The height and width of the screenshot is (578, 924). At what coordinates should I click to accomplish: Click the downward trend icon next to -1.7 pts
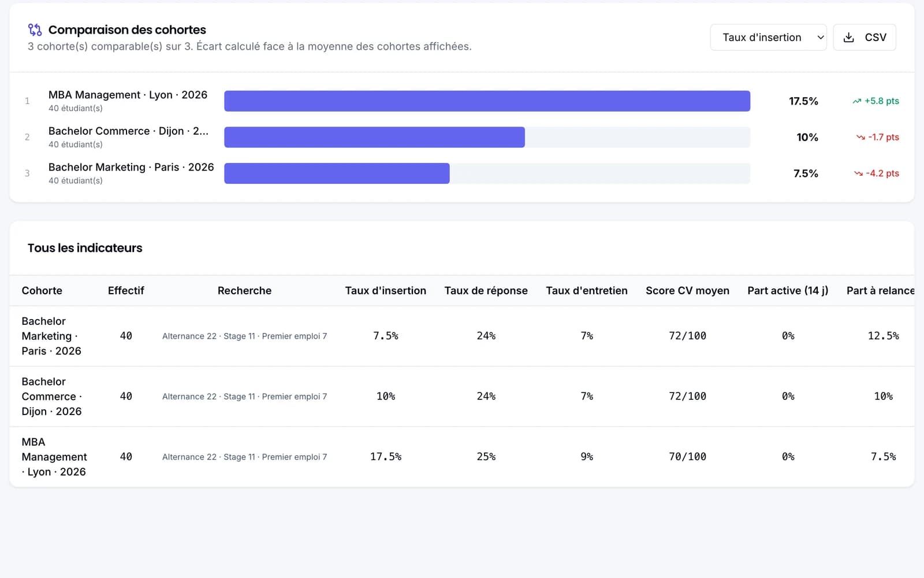coord(860,138)
